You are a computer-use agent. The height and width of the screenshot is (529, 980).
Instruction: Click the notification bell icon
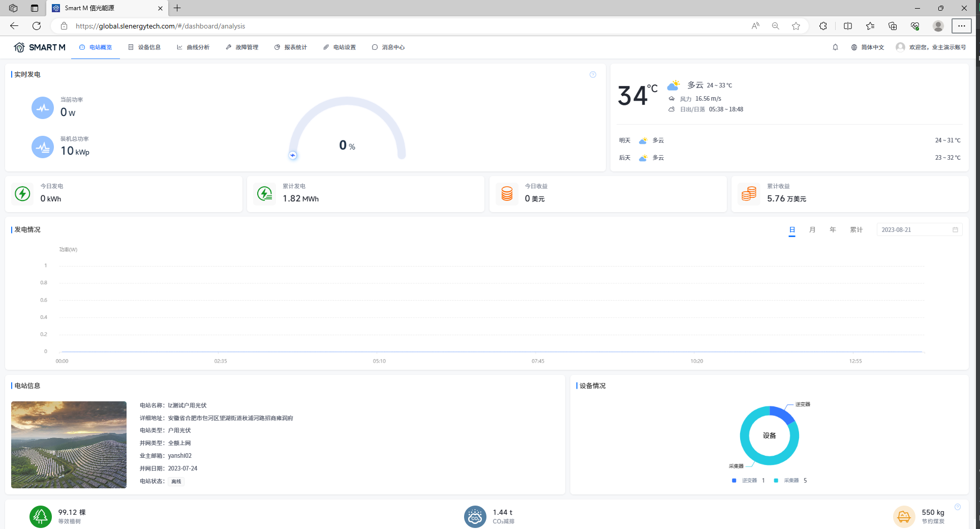click(835, 47)
